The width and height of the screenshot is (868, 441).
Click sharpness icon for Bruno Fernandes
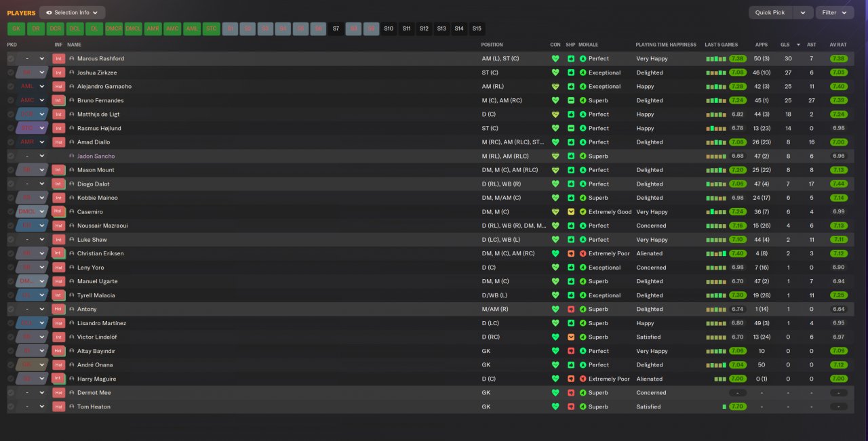coord(571,100)
